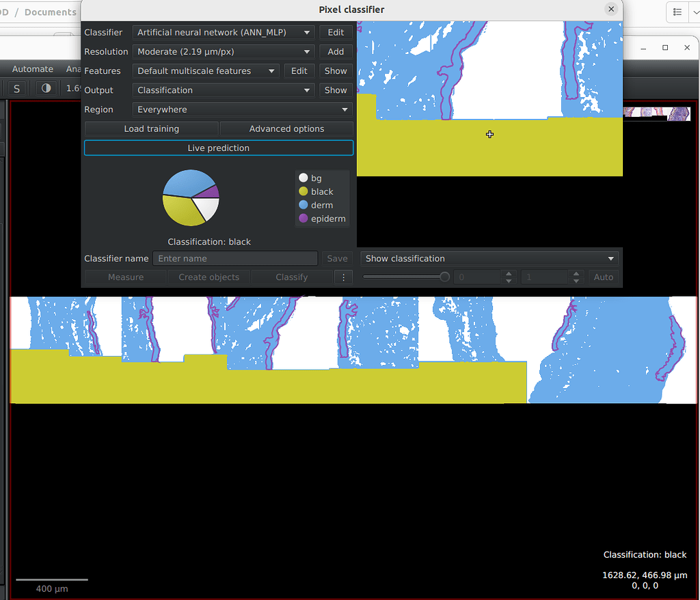Select the derm class color dot

pos(302,205)
